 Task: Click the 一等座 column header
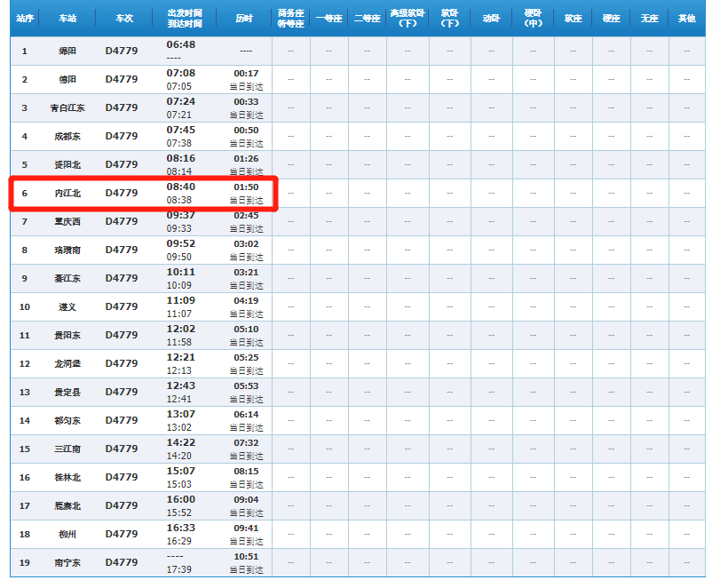329,19
